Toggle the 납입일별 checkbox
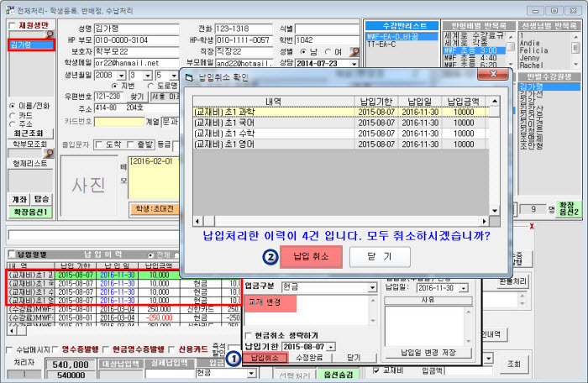588x383 pixels. (x=12, y=254)
